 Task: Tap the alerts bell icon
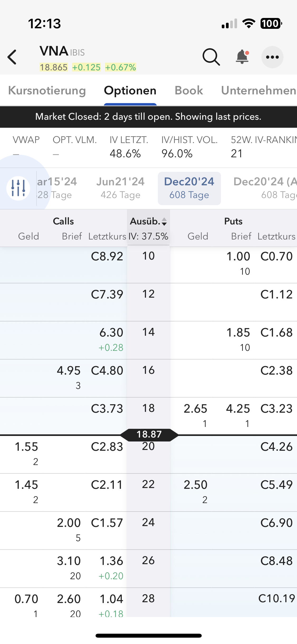(242, 57)
